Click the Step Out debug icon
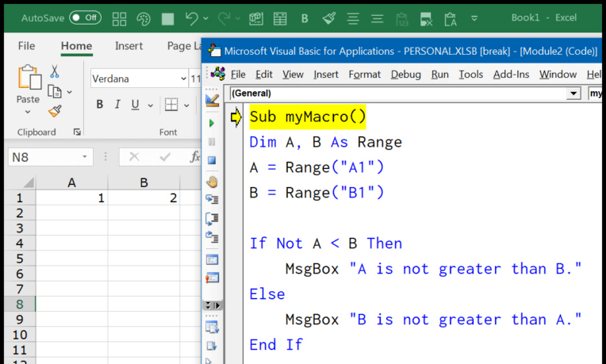Viewport: 606px width, 364px height. point(212,237)
